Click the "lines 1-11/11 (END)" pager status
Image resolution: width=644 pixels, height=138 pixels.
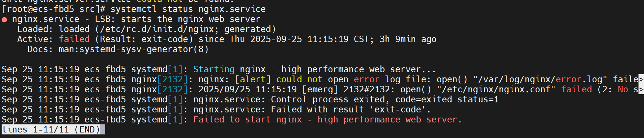(x=51, y=130)
